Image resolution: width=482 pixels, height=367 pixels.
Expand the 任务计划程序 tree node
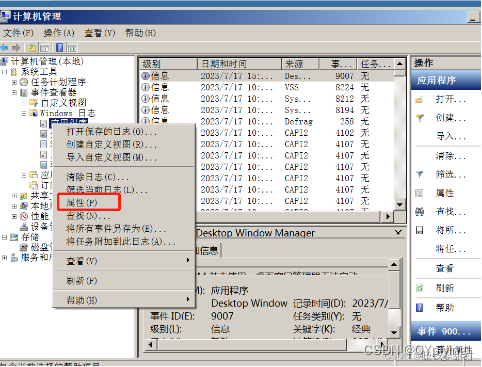point(14,82)
